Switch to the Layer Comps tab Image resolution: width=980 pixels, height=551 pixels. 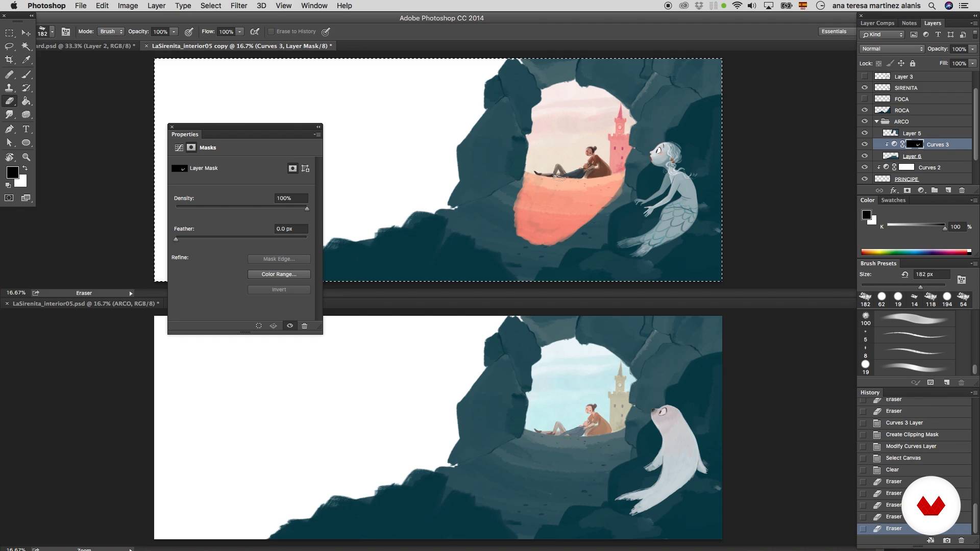(x=877, y=23)
